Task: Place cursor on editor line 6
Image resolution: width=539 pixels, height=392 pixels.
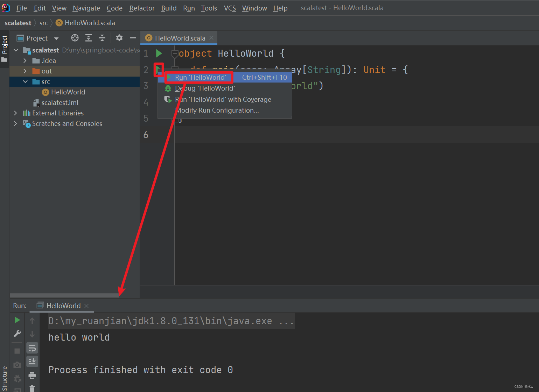Action: click(357, 135)
